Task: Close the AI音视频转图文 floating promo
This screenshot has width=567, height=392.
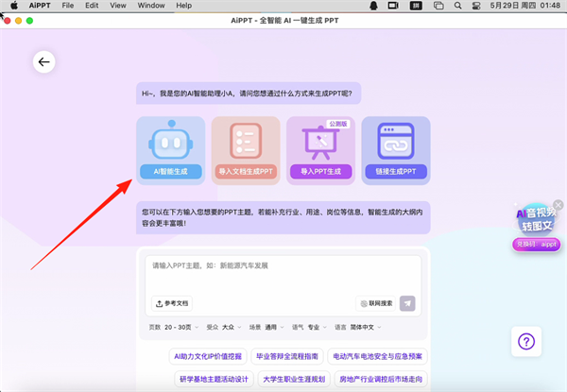Action: coord(558,205)
